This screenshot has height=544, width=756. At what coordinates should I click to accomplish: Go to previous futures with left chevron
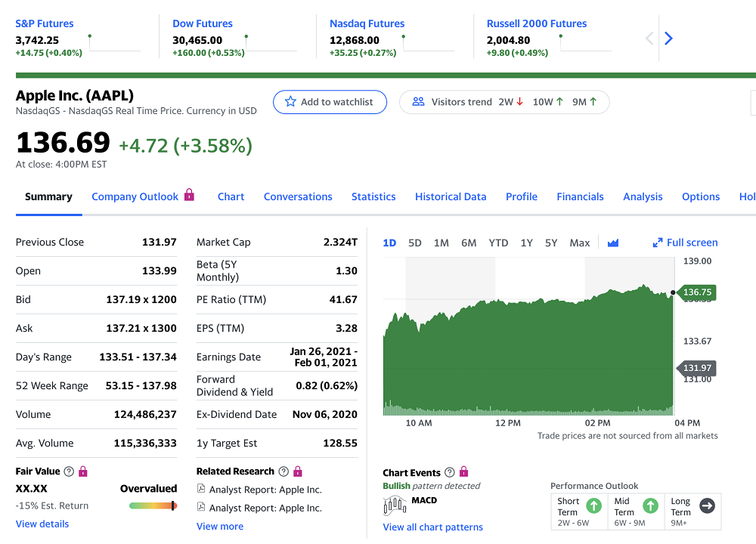tap(649, 38)
